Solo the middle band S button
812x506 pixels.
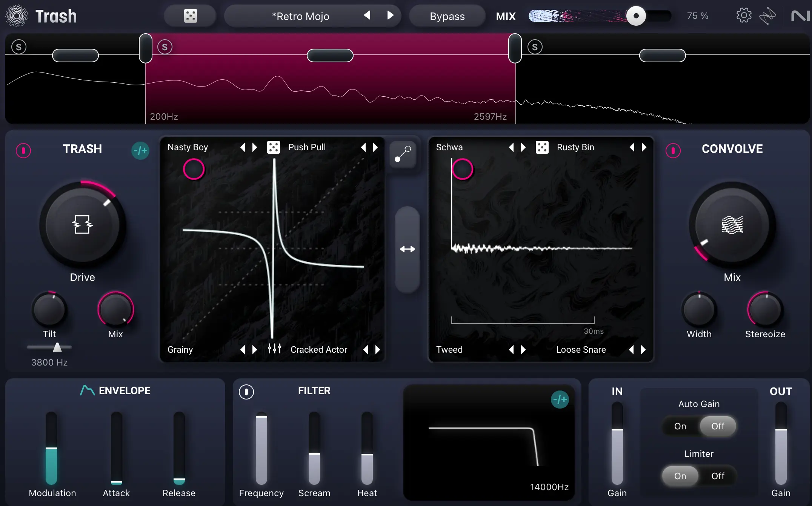165,47
